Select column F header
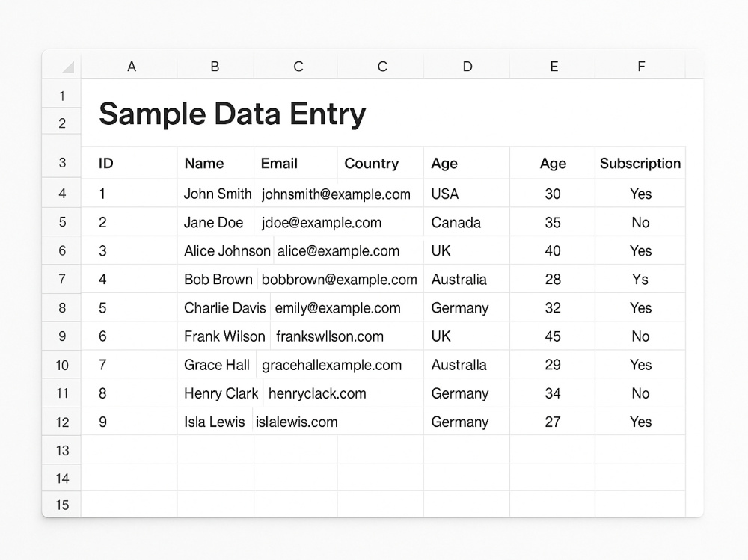Image resolution: width=748 pixels, height=560 pixels. coord(641,67)
